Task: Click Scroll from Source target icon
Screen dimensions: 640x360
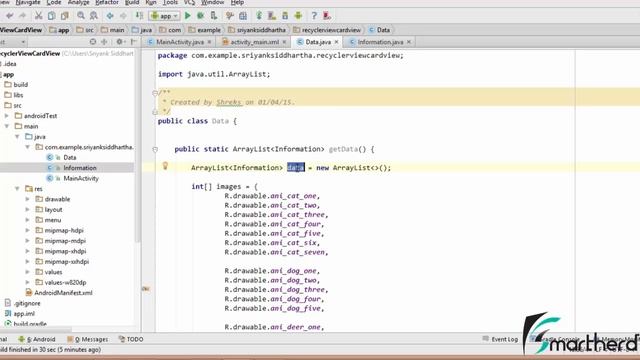Action: [x=93, y=42]
